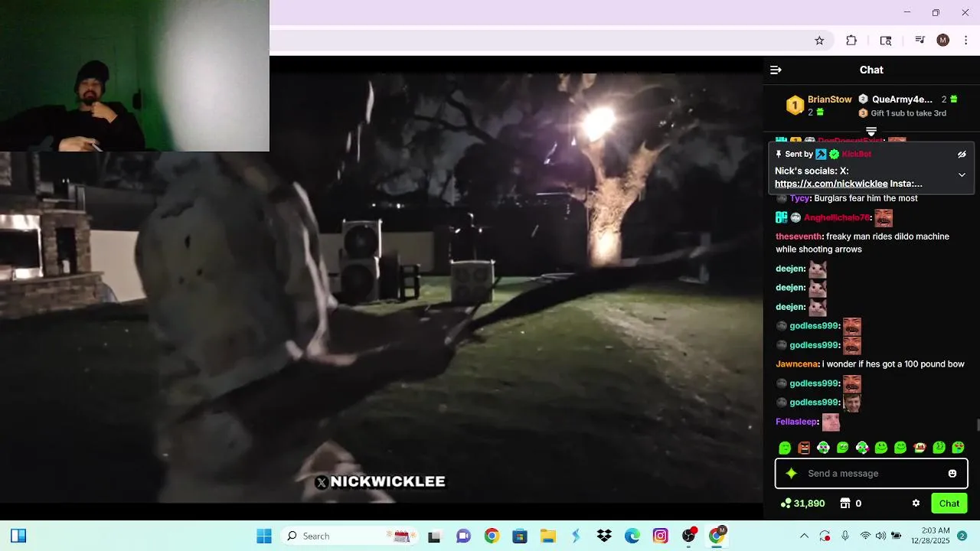The width and height of the screenshot is (980, 551).
Task: Click the webcam overlay thumbnail
Action: coord(135,76)
